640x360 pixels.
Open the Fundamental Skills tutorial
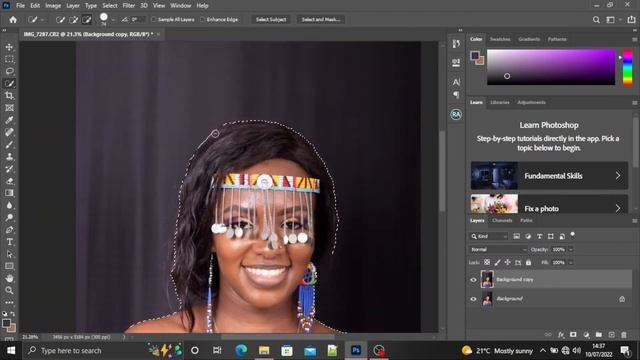pos(549,176)
